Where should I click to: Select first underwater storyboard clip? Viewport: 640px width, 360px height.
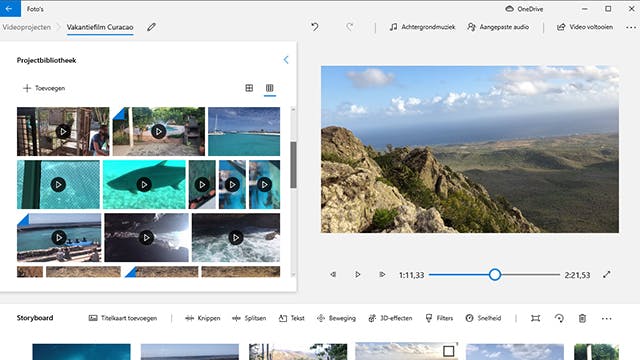point(82,352)
